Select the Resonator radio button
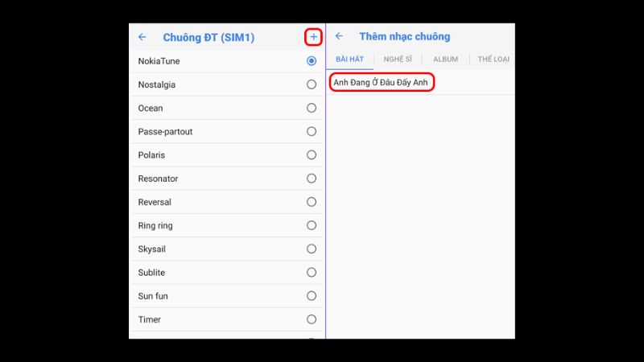This screenshot has height=362, width=644. click(x=312, y=179)
